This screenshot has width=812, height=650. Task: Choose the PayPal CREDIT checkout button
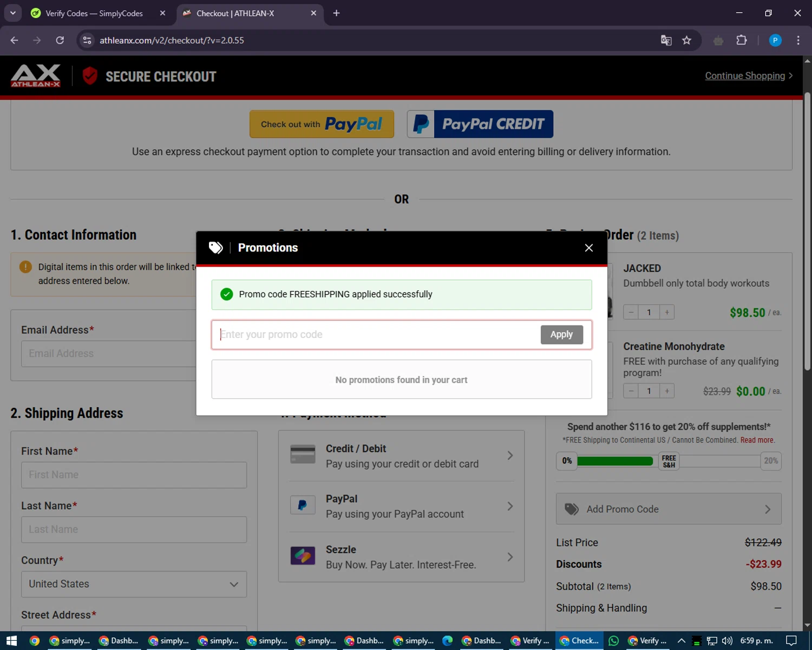tap(480, 124)
